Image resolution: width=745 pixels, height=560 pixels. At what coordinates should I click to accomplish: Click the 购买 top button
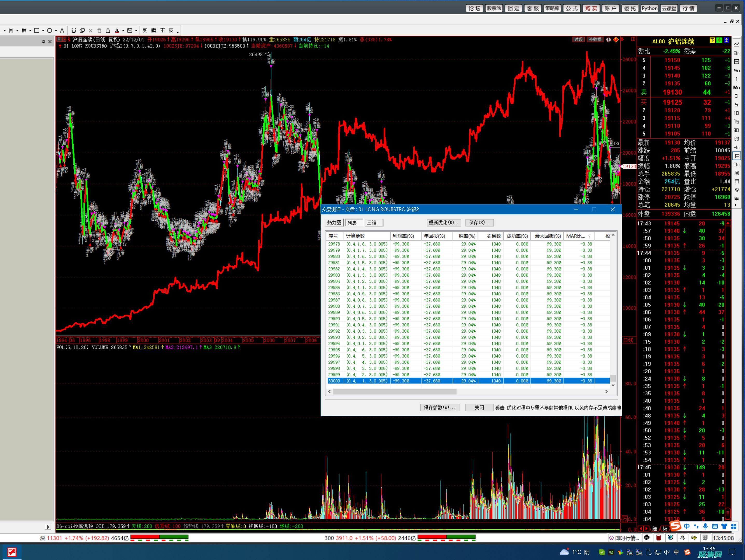click(591, 8)
